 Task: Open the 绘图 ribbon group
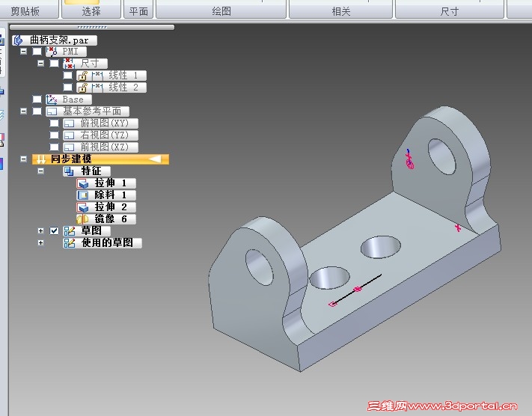tap(221, 11)
